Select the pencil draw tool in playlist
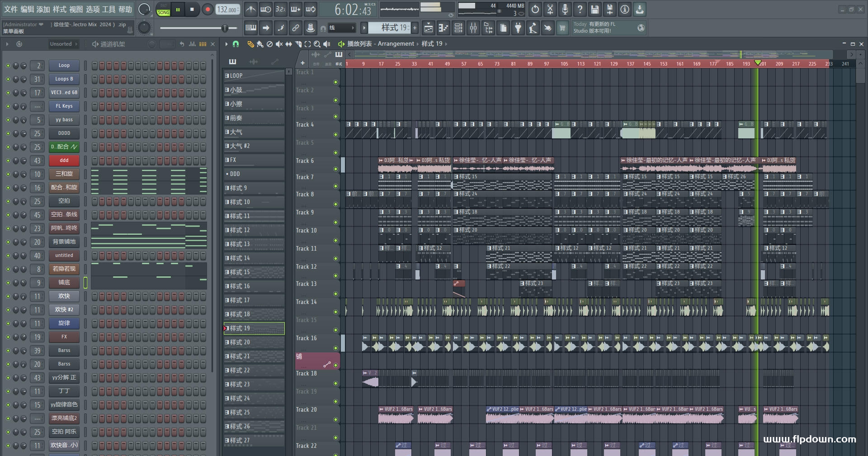868x456 pixels. [250, 44]
